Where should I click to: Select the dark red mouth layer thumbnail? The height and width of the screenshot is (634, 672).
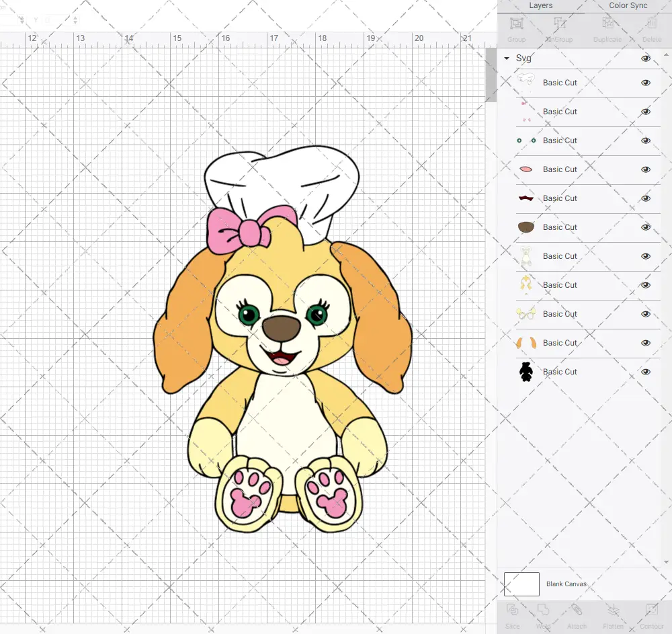(x=526, y=198)
